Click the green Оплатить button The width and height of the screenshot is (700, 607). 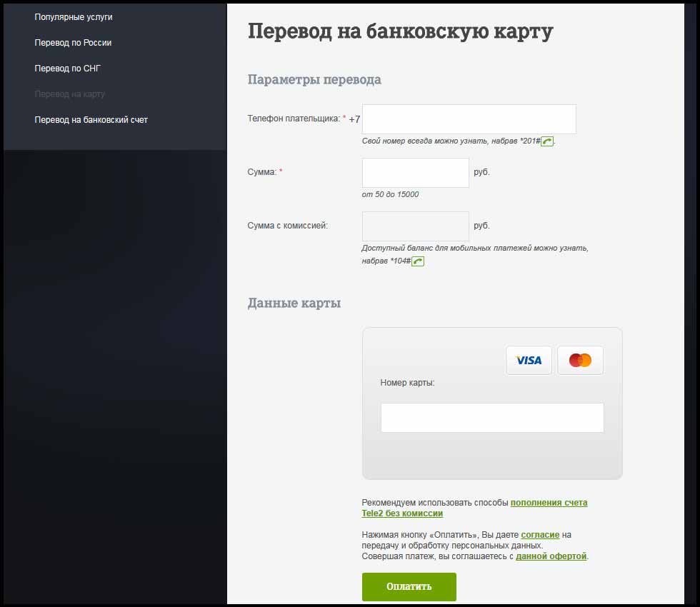409,586
